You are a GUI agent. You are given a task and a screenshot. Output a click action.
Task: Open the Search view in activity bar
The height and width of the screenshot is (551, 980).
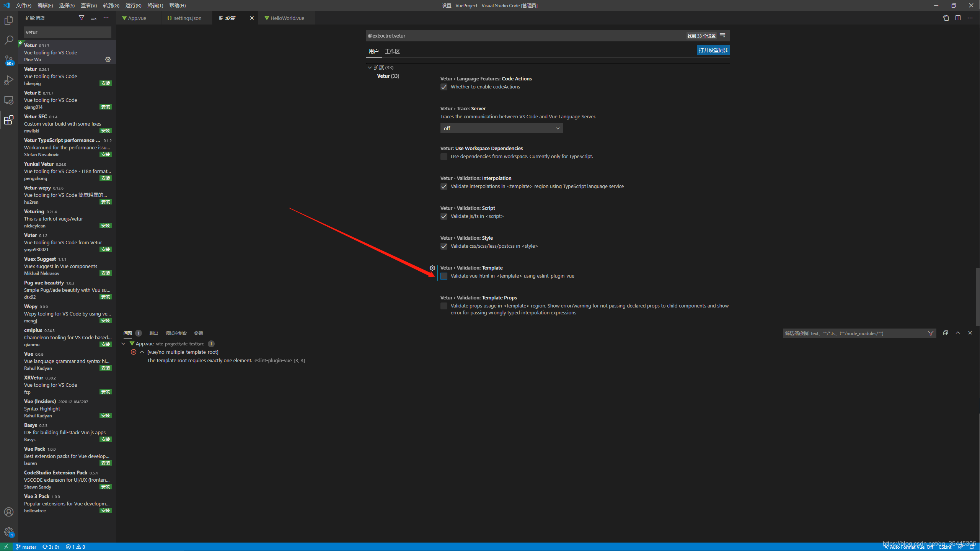pyautogui.click(x=8, y=40)
